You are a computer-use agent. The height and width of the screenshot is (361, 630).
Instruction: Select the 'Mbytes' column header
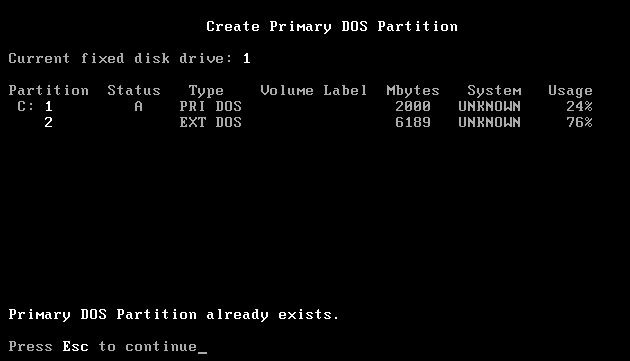[x=413, y=91]
